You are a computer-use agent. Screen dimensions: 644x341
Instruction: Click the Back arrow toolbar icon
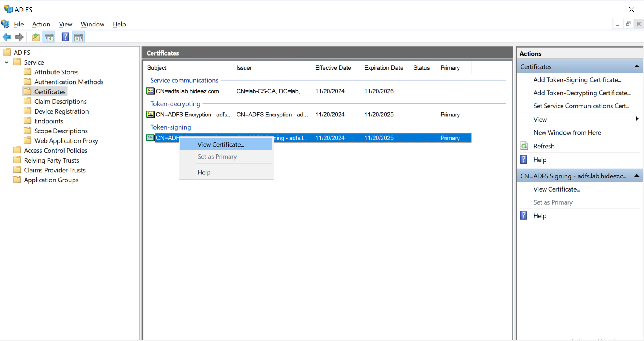click(x=7, y=37)
